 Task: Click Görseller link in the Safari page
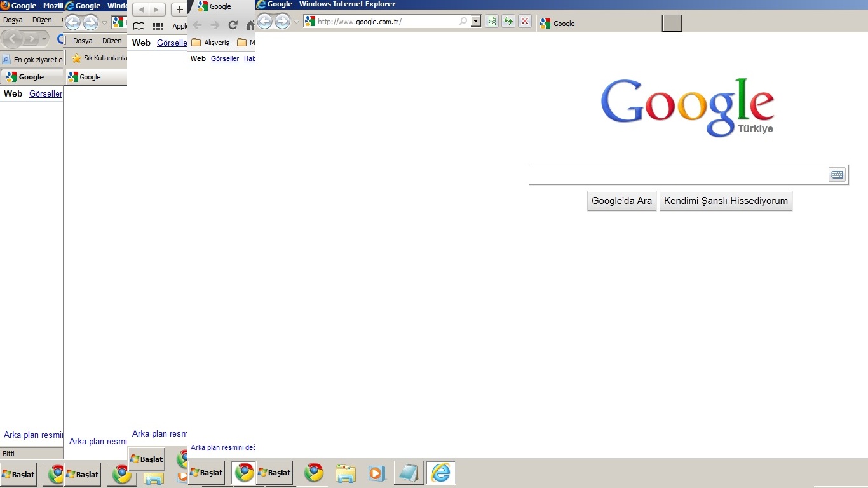coord(172,43)
